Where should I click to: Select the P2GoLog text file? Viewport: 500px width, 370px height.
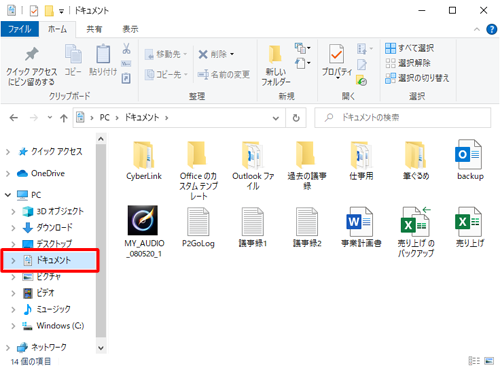198,227
